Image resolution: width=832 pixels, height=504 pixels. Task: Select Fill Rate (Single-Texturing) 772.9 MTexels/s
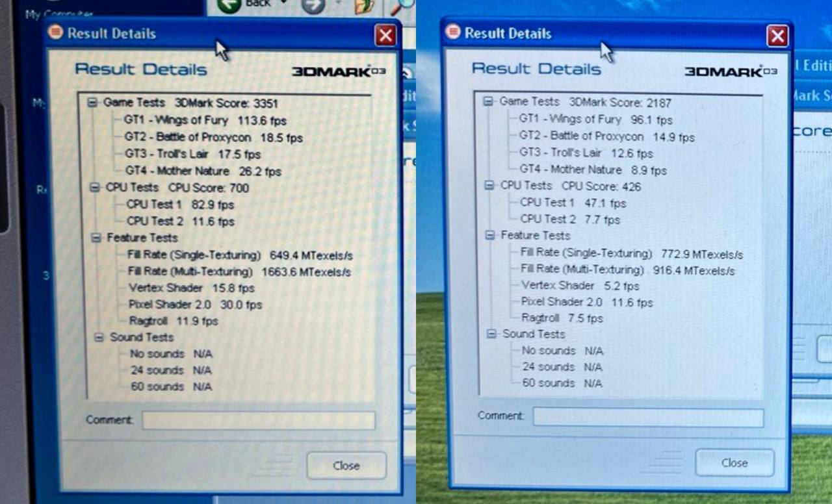pyautogui.click(x=632, y=253)
